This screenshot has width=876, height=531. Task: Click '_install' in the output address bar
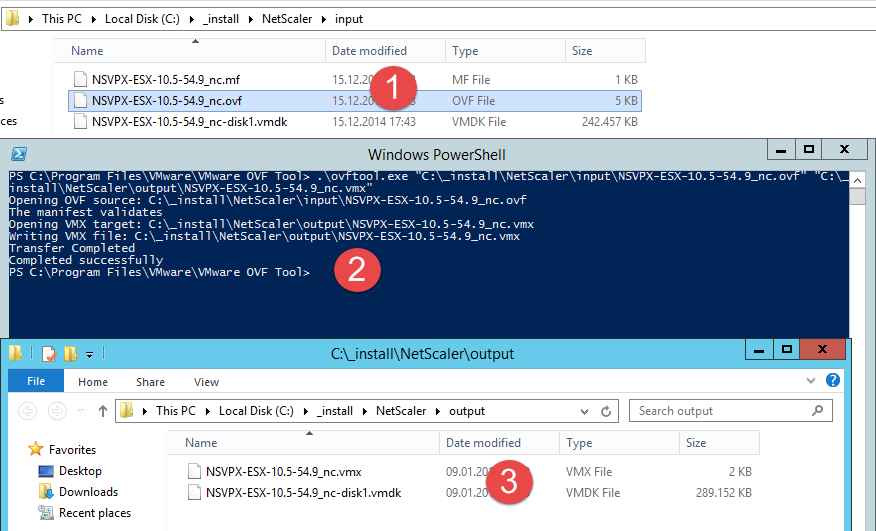click(x=335, y=411)
